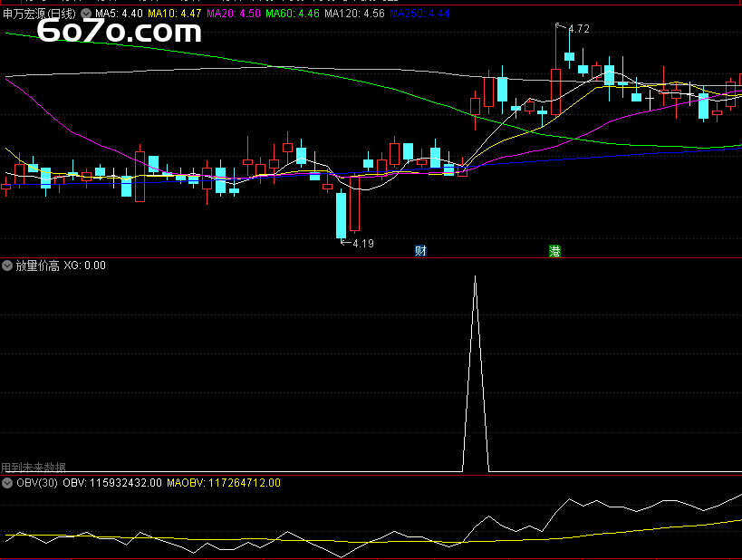
Task: Click the 4.72 high price annotation
Action: (x=579, y=29)
